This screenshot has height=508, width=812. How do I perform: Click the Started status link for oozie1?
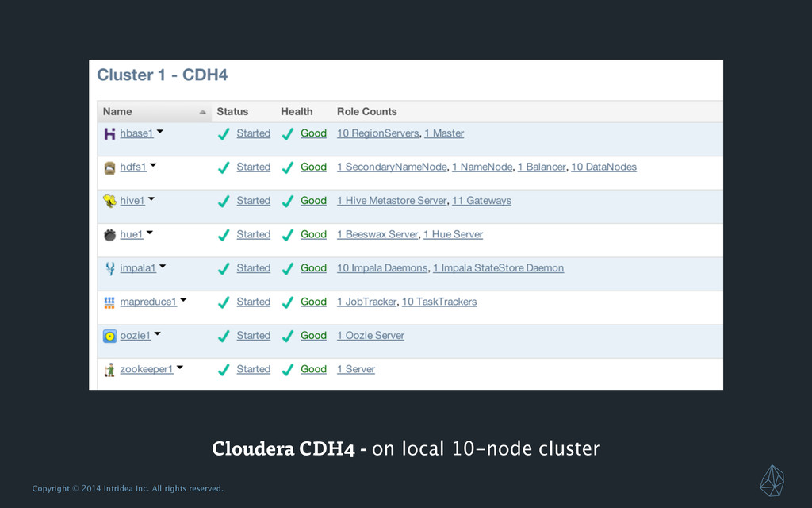pos(253,336)
